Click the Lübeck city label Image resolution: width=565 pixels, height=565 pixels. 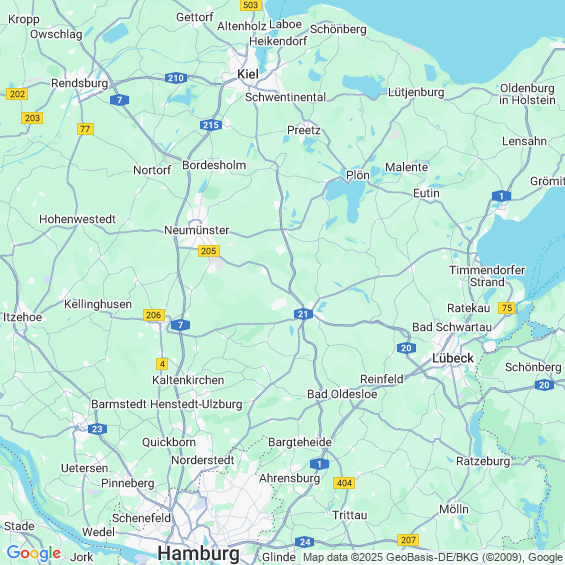[x=453, y=358]
